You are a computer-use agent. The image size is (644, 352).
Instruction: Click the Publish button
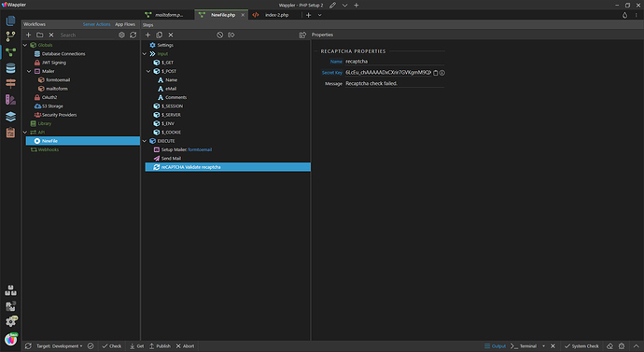[x=160, y=345]
